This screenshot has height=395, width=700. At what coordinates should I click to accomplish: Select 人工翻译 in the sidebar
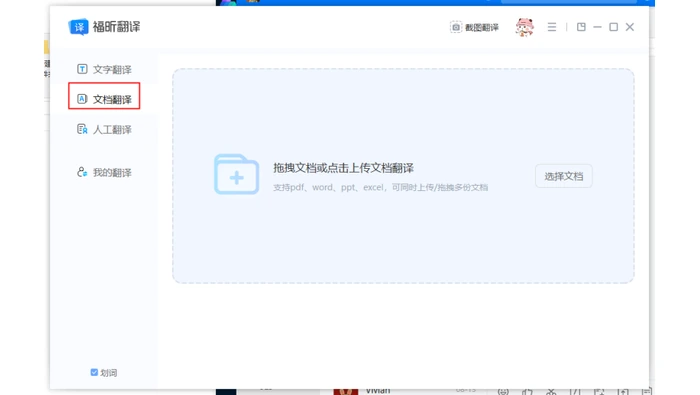104,129
